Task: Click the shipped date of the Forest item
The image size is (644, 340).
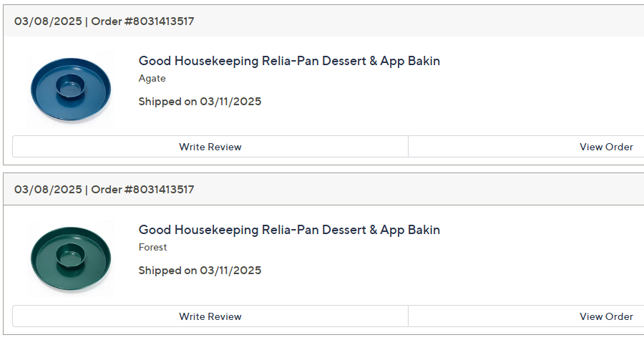Action: (200, 271)
